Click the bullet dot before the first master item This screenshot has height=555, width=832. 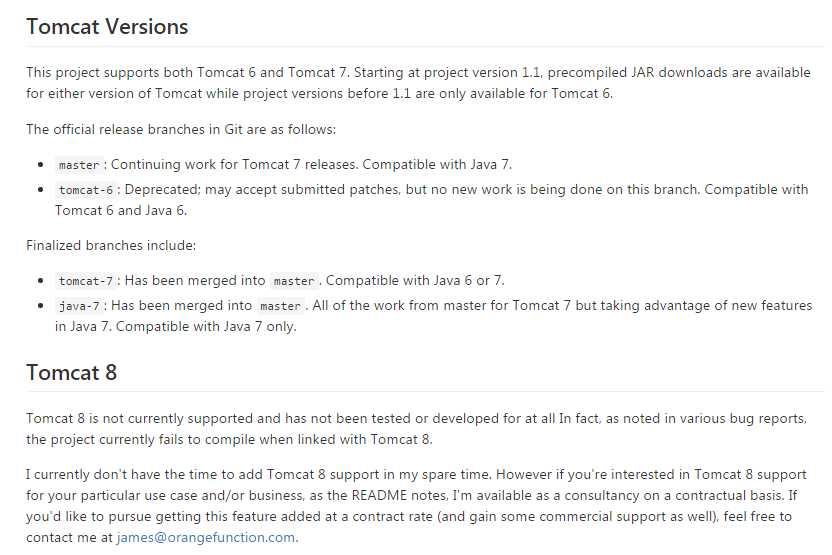[x=41, y=164]
